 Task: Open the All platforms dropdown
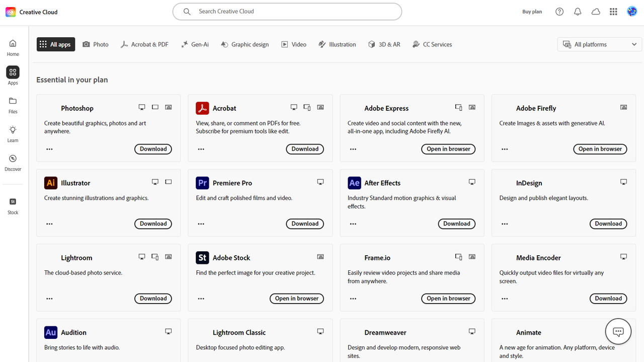pyautogui.click(x=600, y=44)
